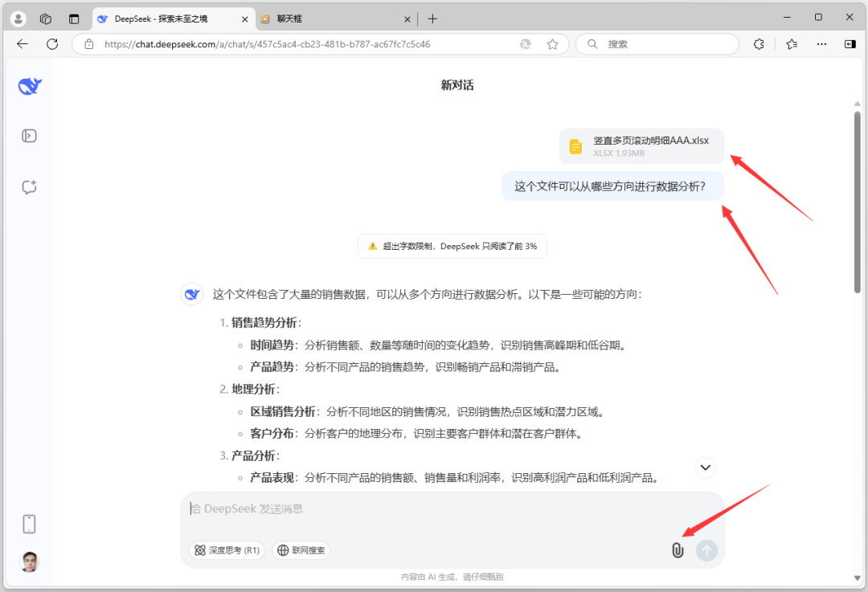Viewport: 868px width, 592px height.
Task: Expand the collapsed reply with the chevron
Action: (705, 467)
